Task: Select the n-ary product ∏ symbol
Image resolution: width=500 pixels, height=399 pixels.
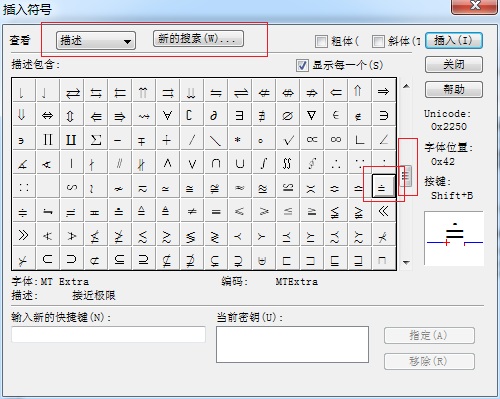Action: click(47, 139)
